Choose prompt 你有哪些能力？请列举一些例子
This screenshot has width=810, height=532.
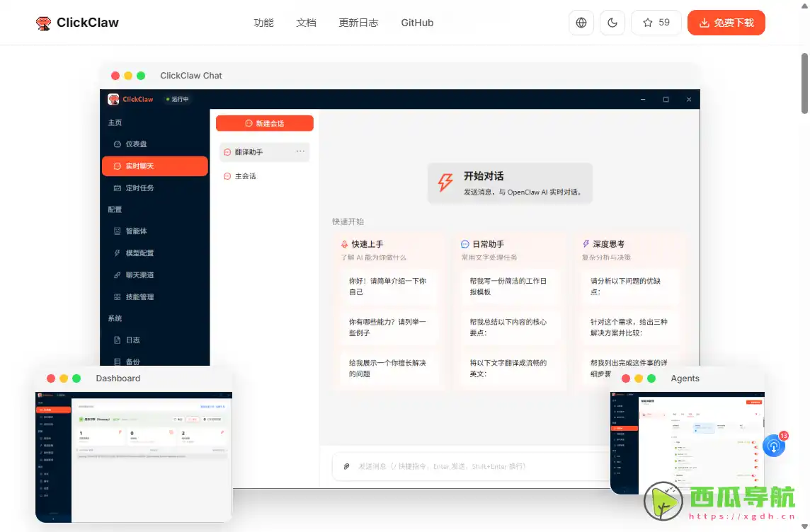(x=389, y=327)
